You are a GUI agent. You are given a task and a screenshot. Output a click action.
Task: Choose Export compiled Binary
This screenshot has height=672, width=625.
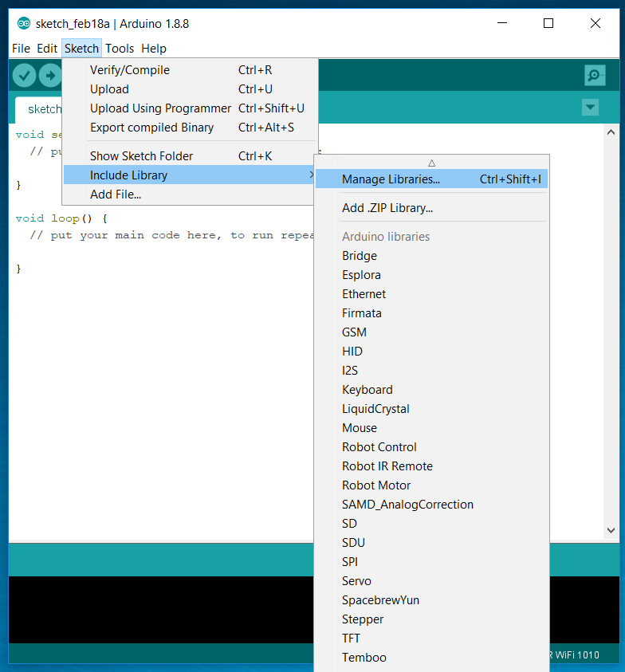[x=151, y=128]
